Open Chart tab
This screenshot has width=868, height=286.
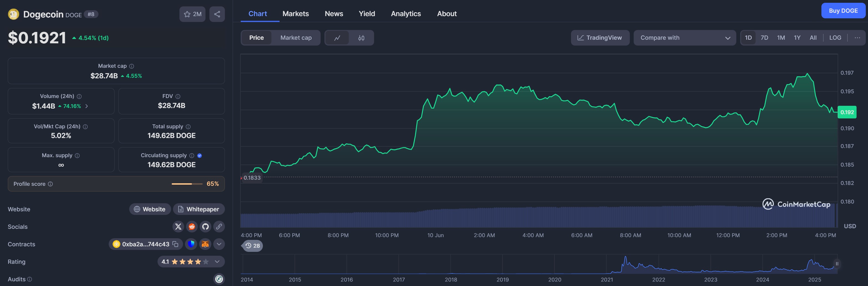(x=257, y=14)
